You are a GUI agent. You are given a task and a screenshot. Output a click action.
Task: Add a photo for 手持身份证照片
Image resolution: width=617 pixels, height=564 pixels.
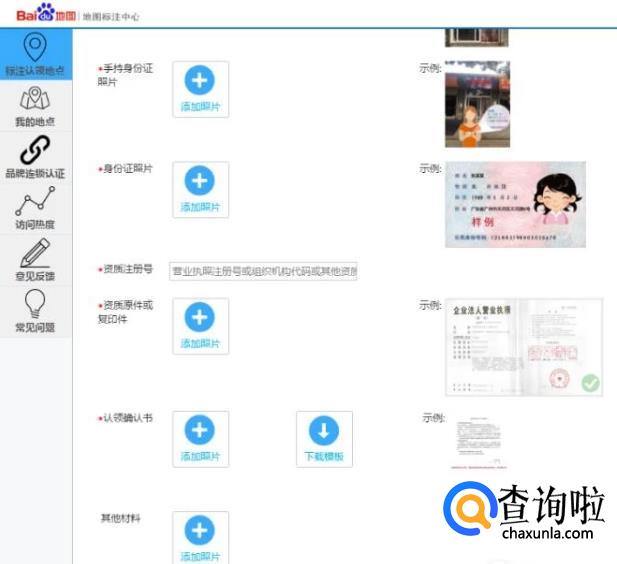[x=200, y=89]
